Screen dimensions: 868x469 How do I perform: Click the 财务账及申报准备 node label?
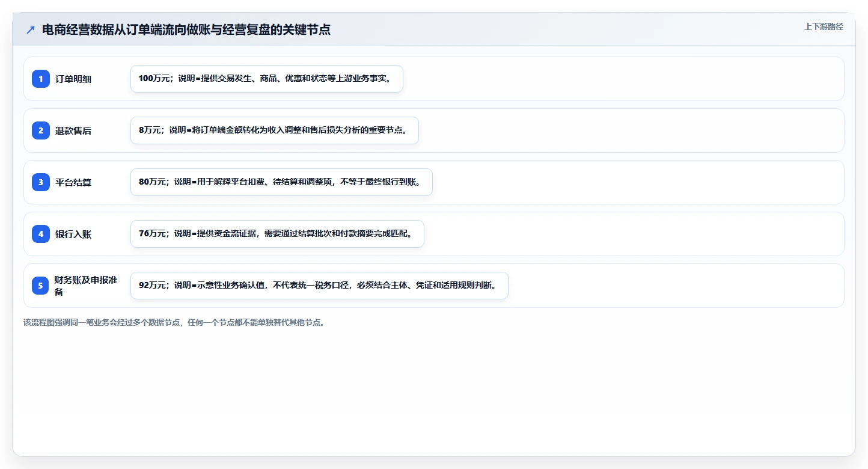[x=87, y=286]
